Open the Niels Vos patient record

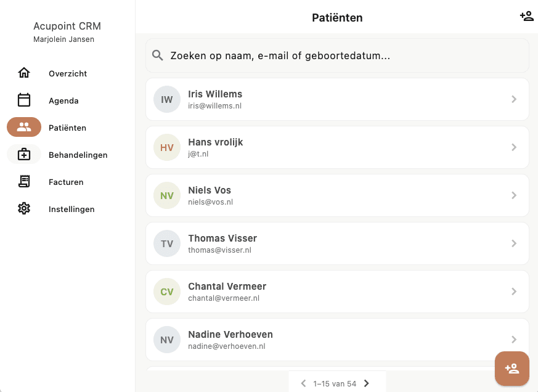(337, 195)
